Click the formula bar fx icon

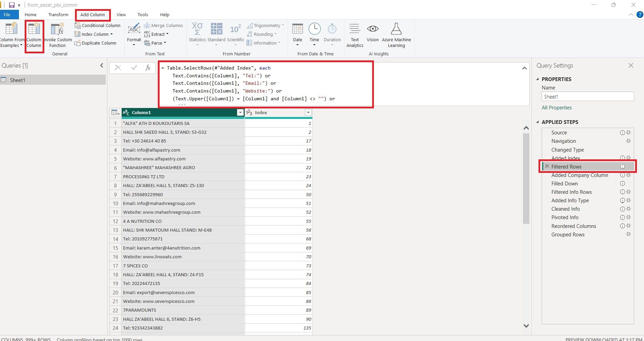click(x=148, y=68)
